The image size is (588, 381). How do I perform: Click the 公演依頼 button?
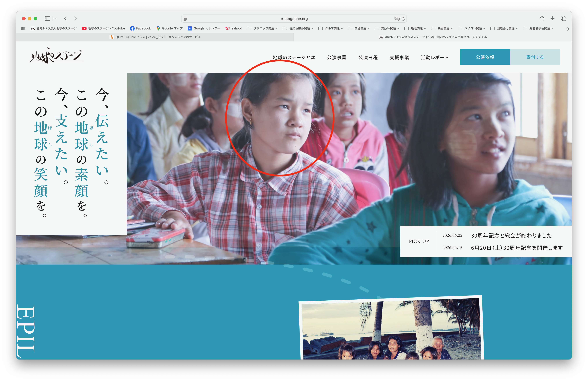485,57
